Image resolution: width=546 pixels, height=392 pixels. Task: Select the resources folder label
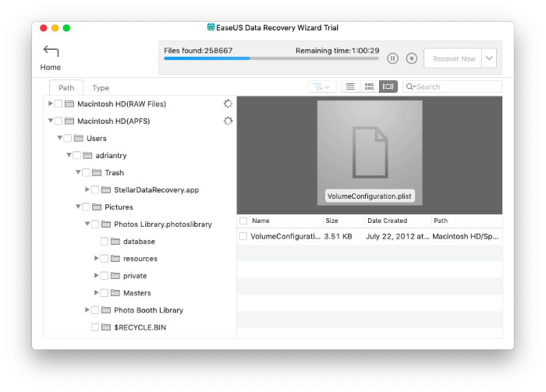click(140, 259)
